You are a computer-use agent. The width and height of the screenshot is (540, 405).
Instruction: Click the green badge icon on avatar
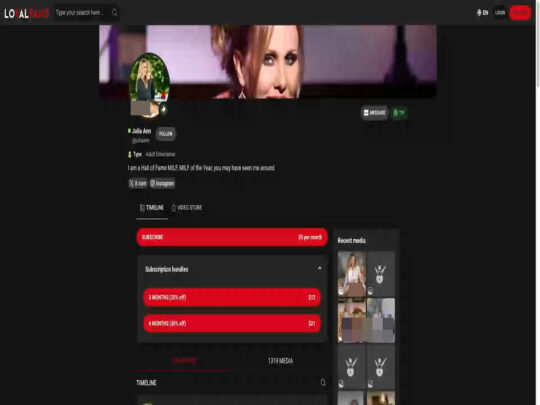pos(164,110)
